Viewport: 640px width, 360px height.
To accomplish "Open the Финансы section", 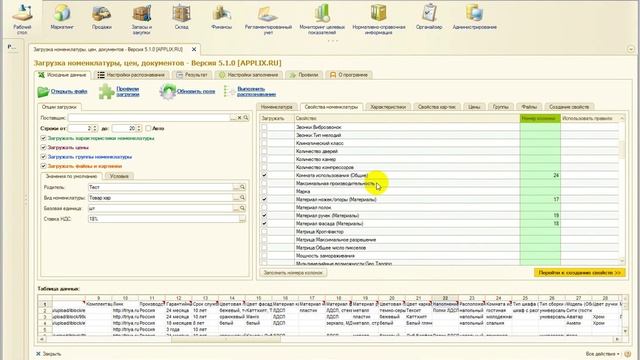I will (222, 18).
